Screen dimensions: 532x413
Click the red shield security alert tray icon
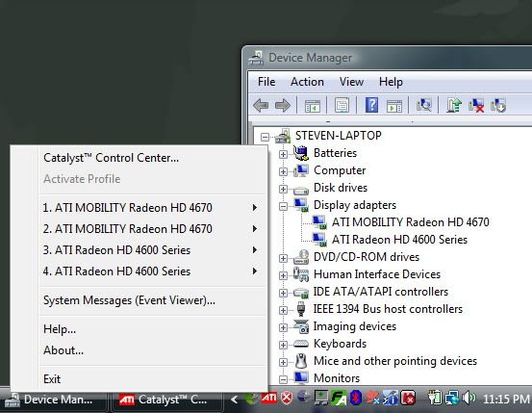[x=287, y=398]
